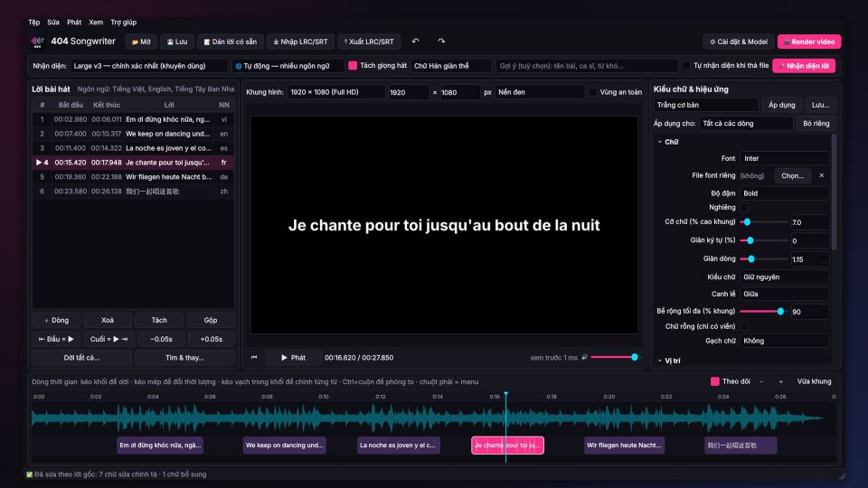Clear custom font file with the X
Image resolution: width=868 pixels, height=488 pixels.
pyautogui.click(x=822, y=175)
